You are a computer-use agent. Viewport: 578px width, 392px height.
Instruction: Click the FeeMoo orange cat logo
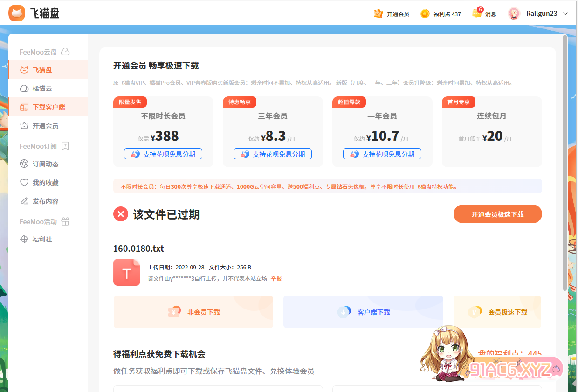coord(17,13)
